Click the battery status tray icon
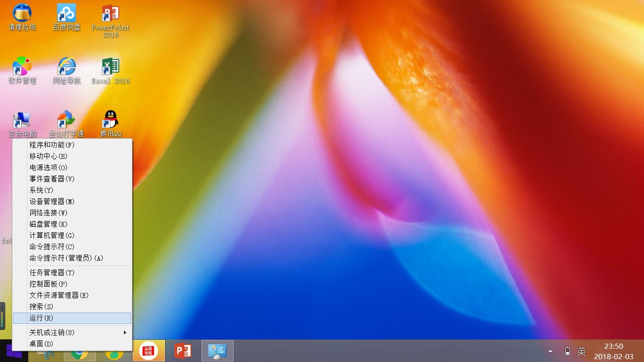Viewport: 644px width, 362px height. coord(567,351)
